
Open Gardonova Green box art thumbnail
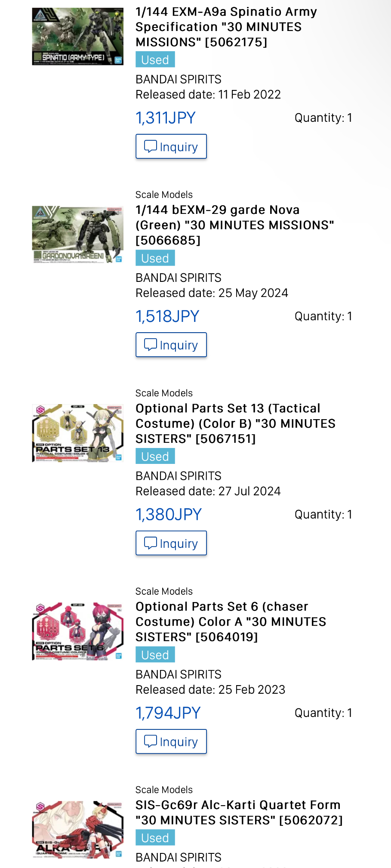point(78,235)
